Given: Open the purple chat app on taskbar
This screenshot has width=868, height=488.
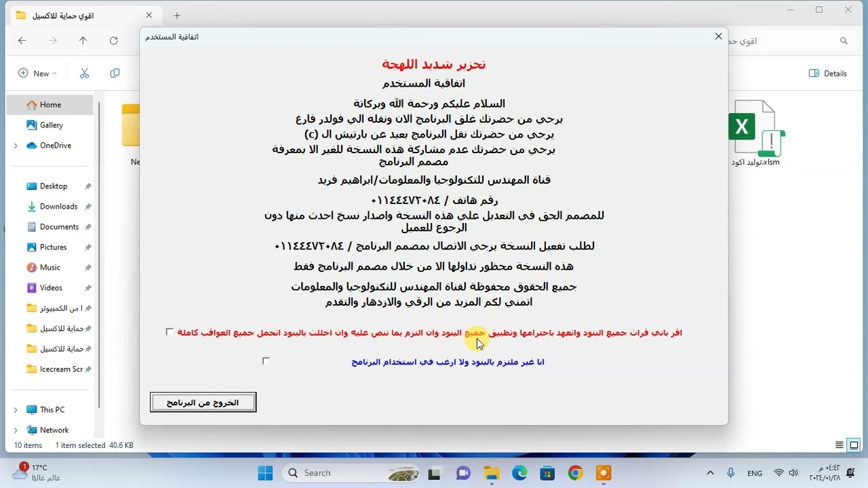Looking at the screenshot, I should [463, 472].
